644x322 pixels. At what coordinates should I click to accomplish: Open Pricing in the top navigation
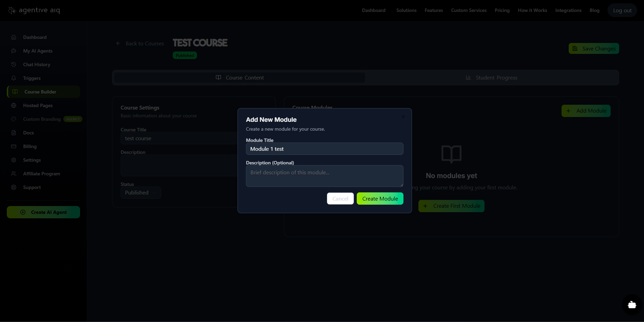tap(502, 10)
